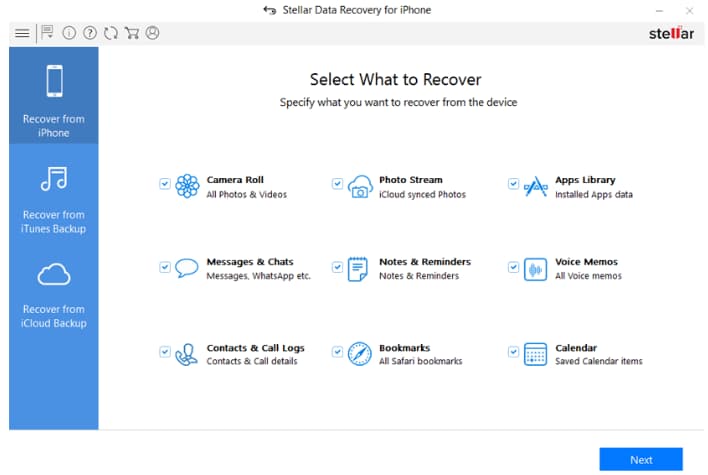Click the Voice Memos waveform icon
The height and width of the screenshot is (475, 708).
(x=536, y=270)
